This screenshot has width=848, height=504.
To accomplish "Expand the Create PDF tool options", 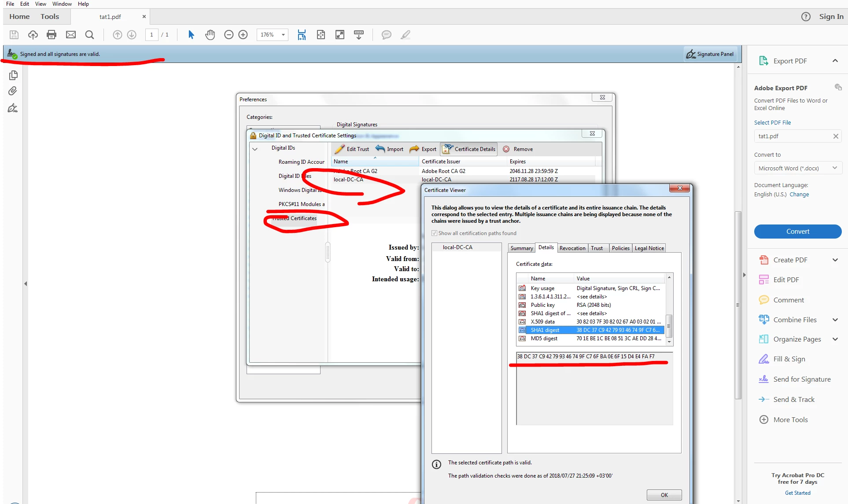I will [835, 260].
